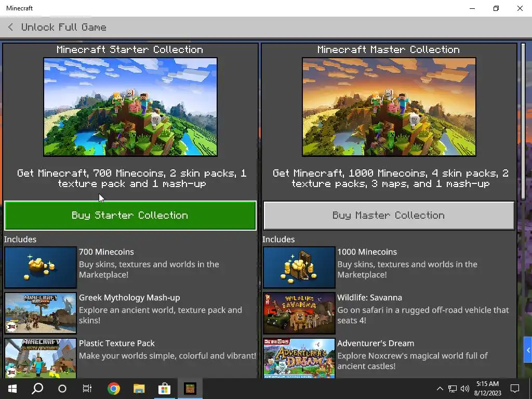
Task: Open the Wildlife: Savanna thumbnail
Action: [299, 313]
